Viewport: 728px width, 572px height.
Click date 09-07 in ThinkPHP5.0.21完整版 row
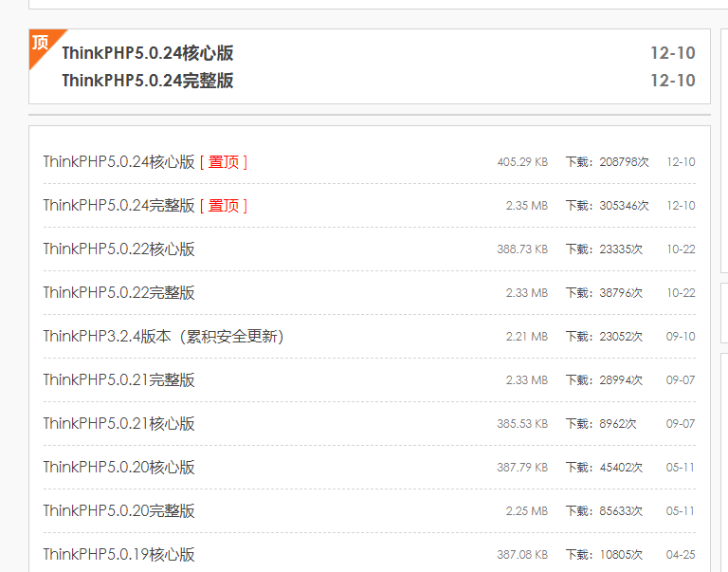coord(682,380)
